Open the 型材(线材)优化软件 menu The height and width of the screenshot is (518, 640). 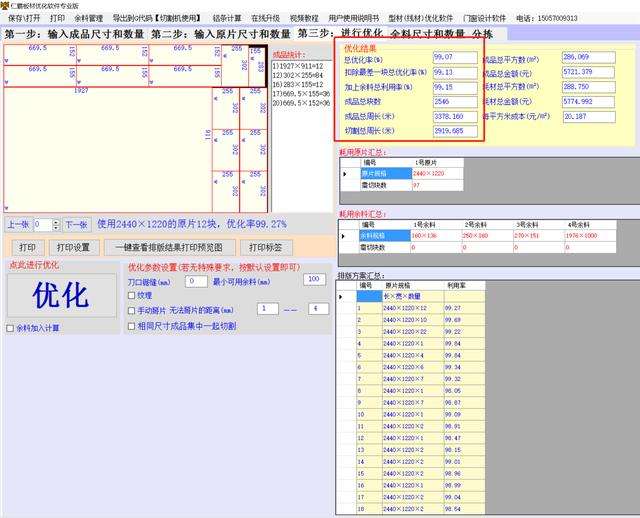point(420,18)
